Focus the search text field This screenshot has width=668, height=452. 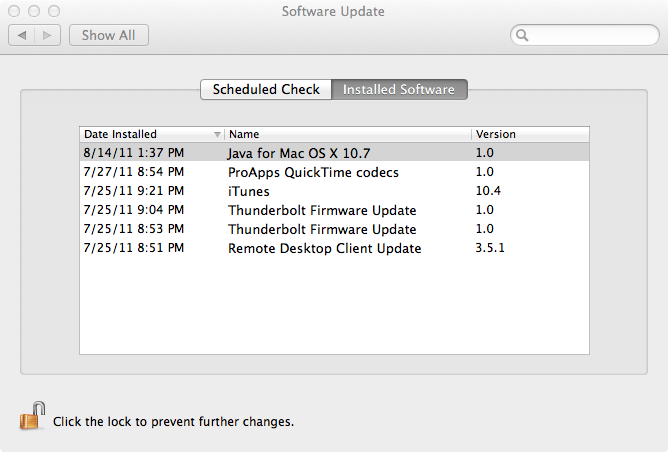click(590, 35)
